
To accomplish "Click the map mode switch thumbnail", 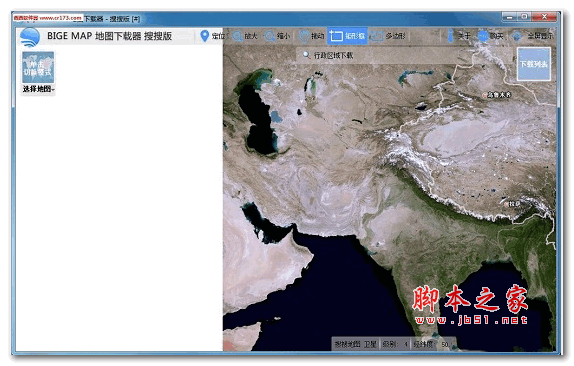I will click(38, 67).
